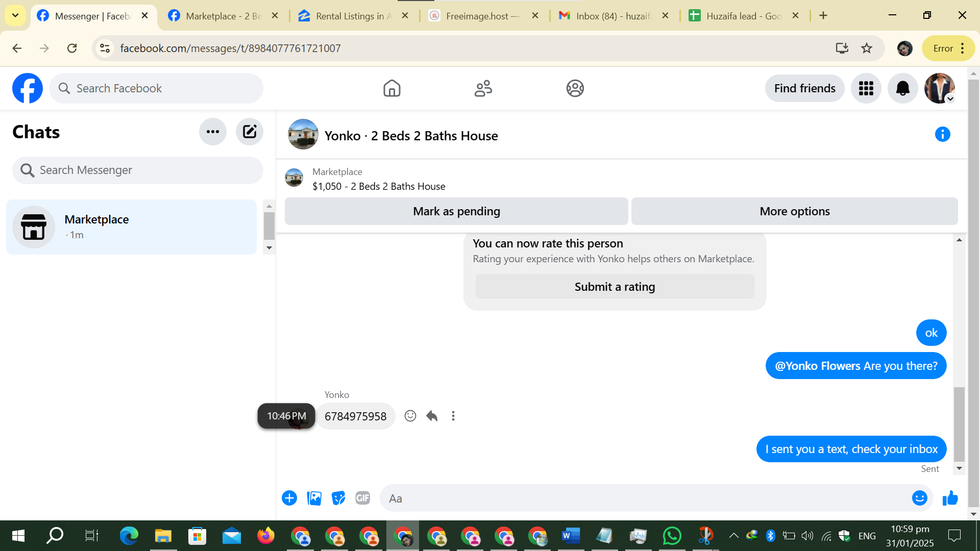Choose a sticker in composer
The height and width of the screenshot is (551, 980).
[x=338, y=498]
